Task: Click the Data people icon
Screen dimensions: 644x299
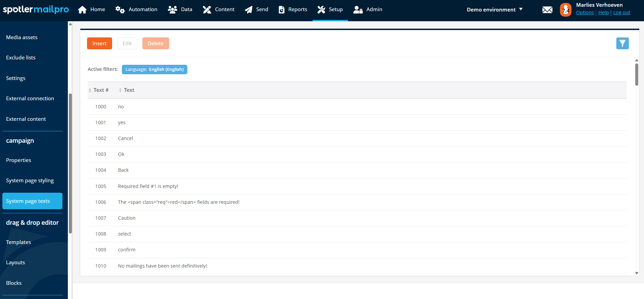Action: (x=172, y=10)
